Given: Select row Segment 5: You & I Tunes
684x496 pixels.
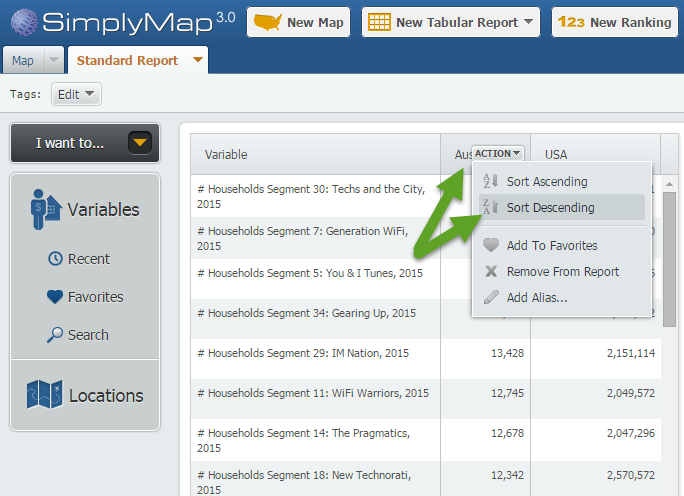Looking at the screenshot, I should [x=315, y=279].
